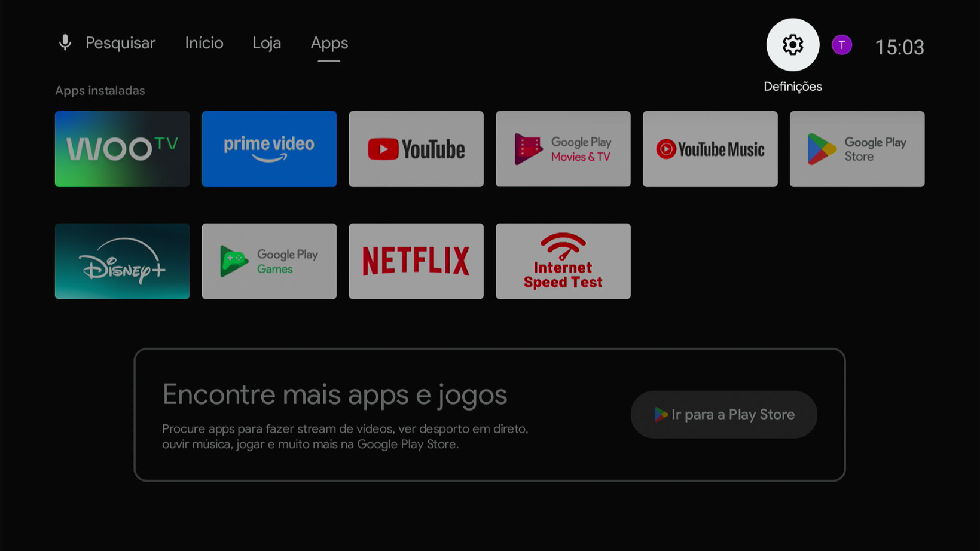Activate the voice search microphone icon

click(x=65, y=42)
